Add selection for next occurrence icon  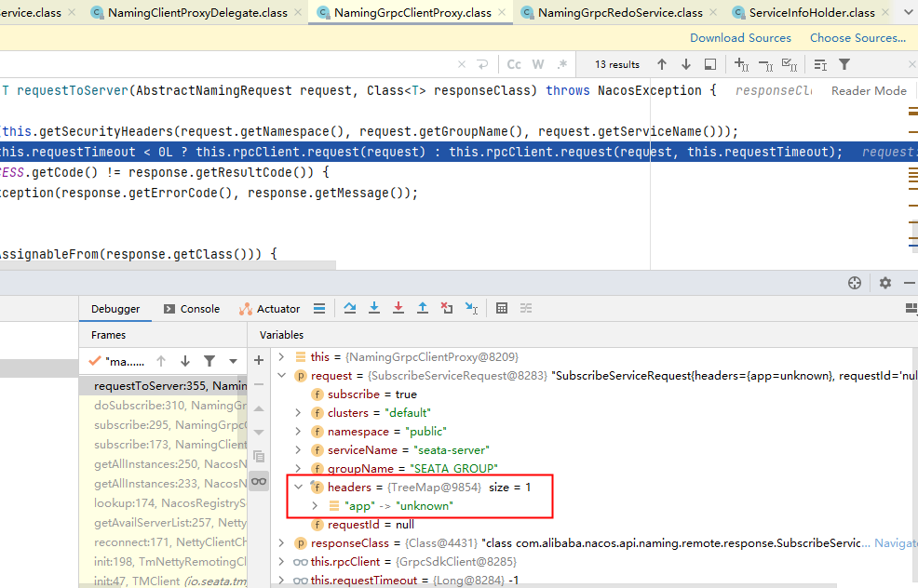[741, 64]
